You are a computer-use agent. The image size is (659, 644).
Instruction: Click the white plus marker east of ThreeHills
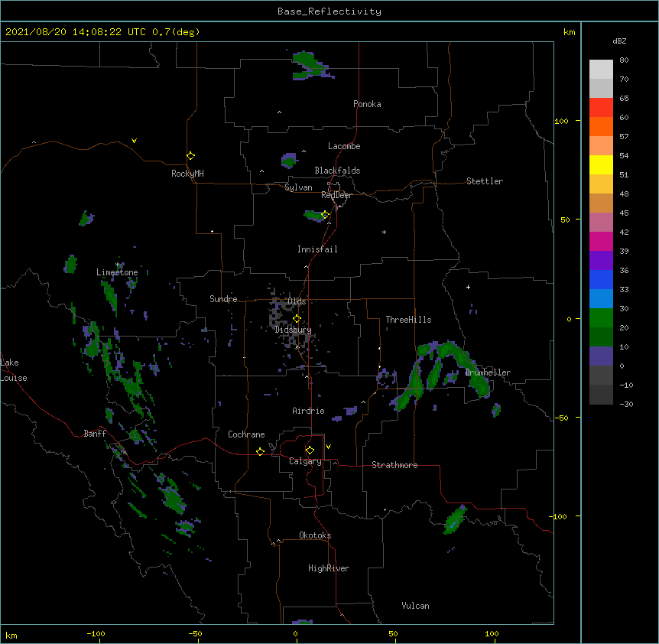pos(468,287)
